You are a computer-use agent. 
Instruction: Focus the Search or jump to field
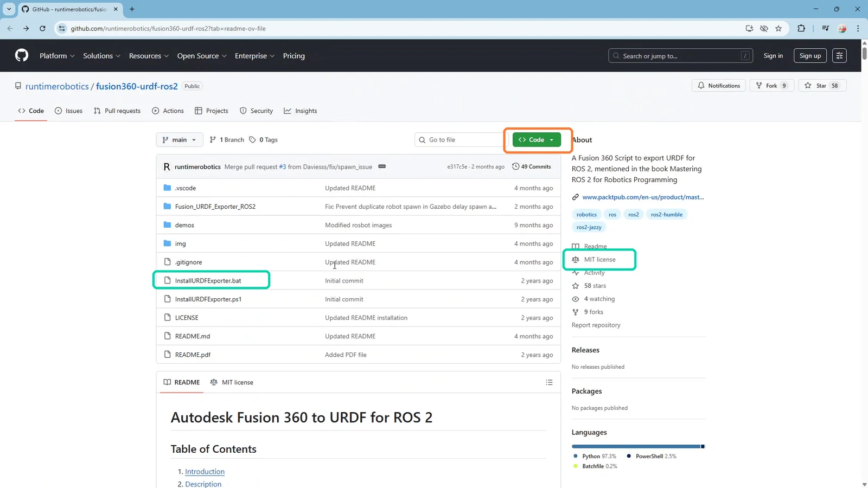pos(680,56)
